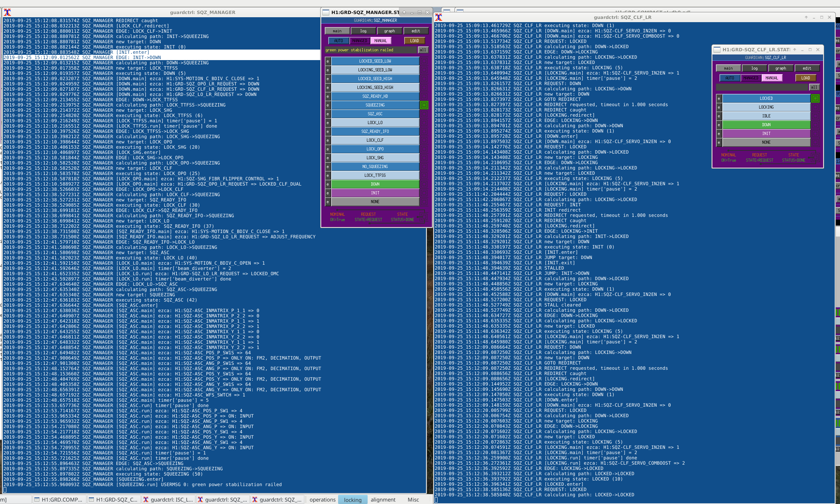Click the 'e' button beside LOCKED in SQZ_CLF_LR
Image resolution: width=840 pixels, height=504 pixels.
pyautogui.click(x=719, y=98)
